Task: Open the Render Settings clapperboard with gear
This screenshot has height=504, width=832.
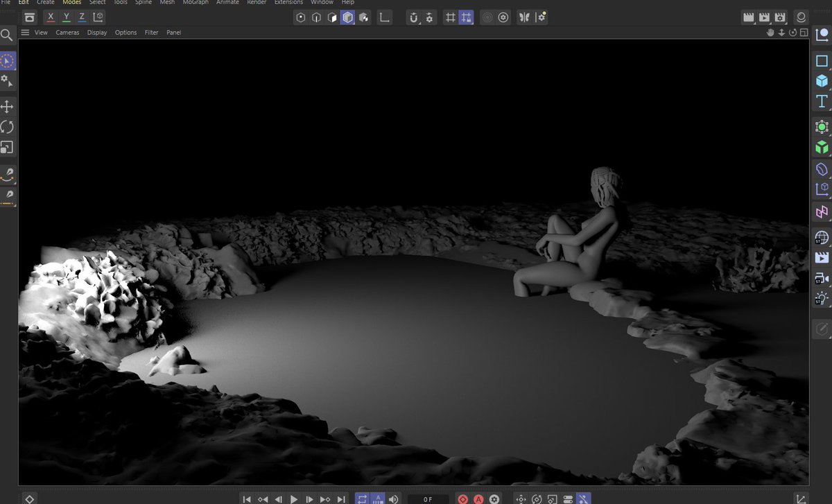Action: click(780, 17)
